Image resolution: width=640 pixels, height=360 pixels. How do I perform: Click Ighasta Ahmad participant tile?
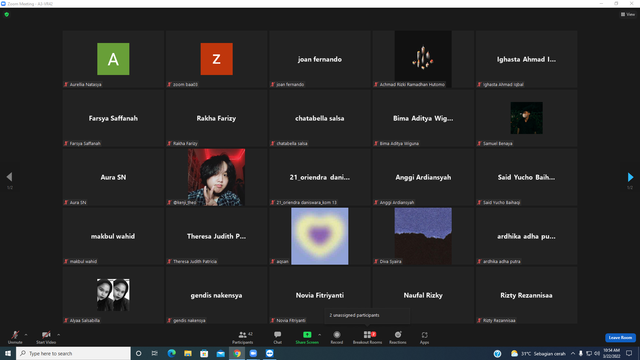[526, 59]
